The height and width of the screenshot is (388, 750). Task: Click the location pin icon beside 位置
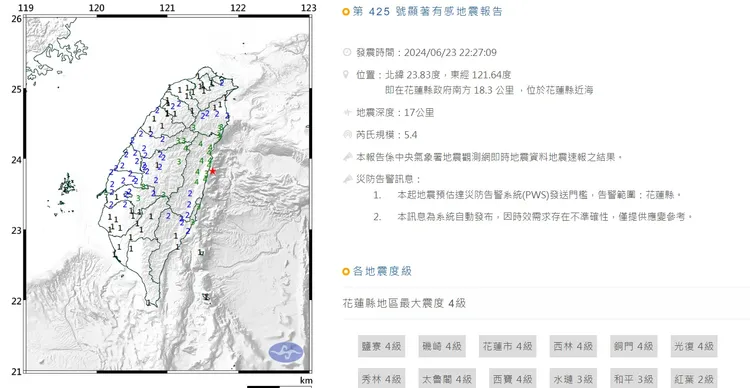point(346,75)
